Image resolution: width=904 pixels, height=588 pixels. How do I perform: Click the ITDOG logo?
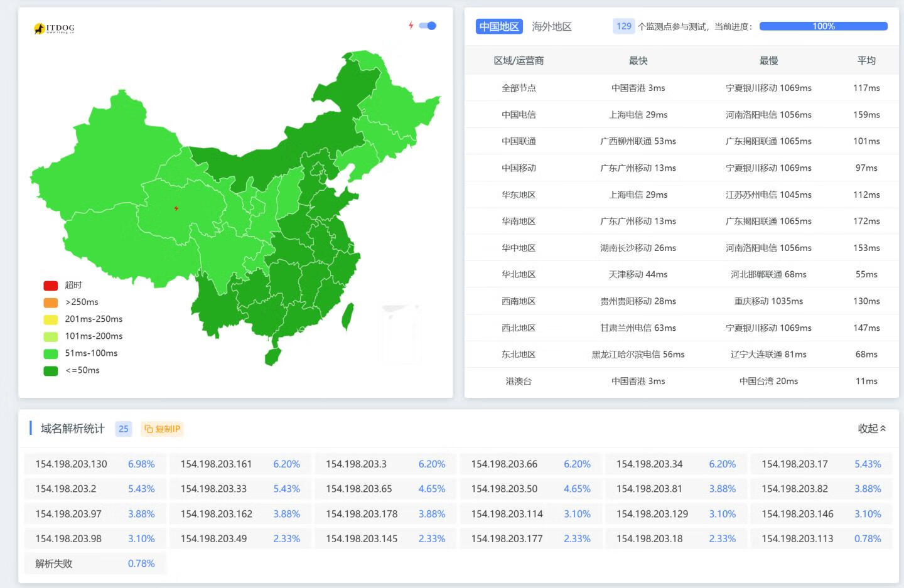55,28
